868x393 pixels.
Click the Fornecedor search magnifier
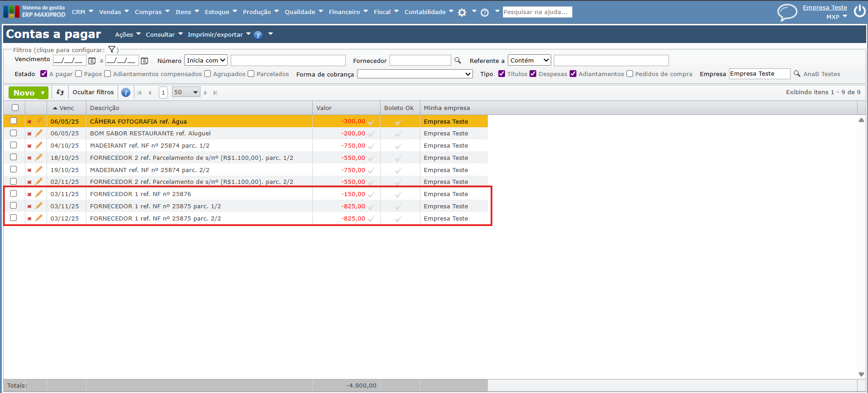[458, 60]
